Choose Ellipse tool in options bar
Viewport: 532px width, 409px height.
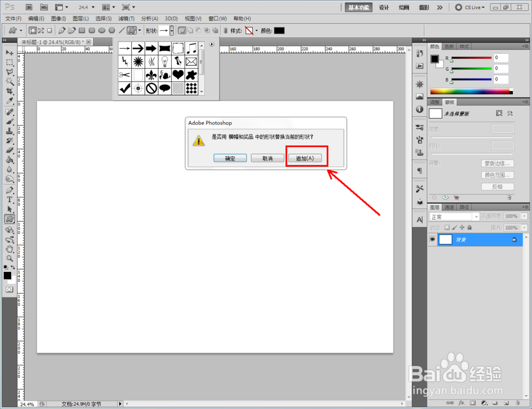coord(102,30)
